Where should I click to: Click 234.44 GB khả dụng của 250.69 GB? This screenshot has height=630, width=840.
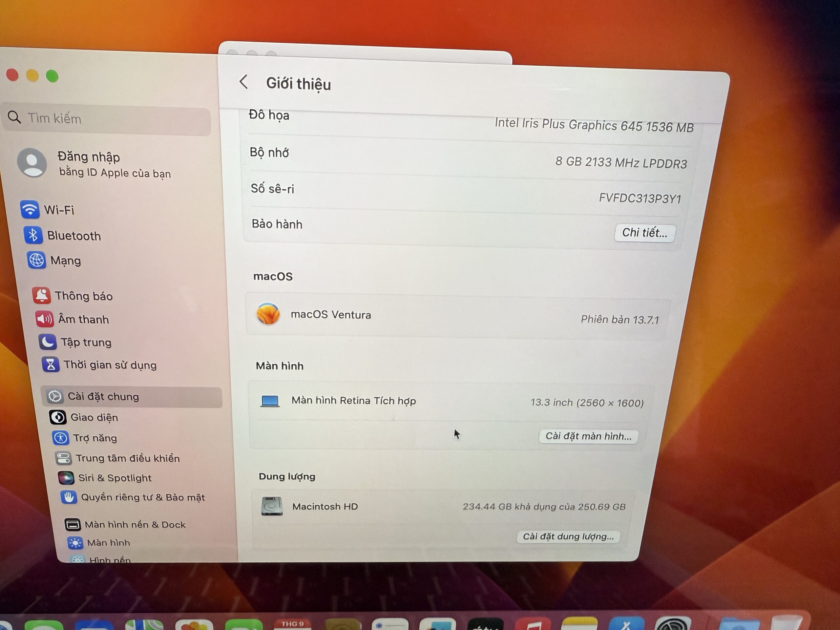[x=544, y=507]
